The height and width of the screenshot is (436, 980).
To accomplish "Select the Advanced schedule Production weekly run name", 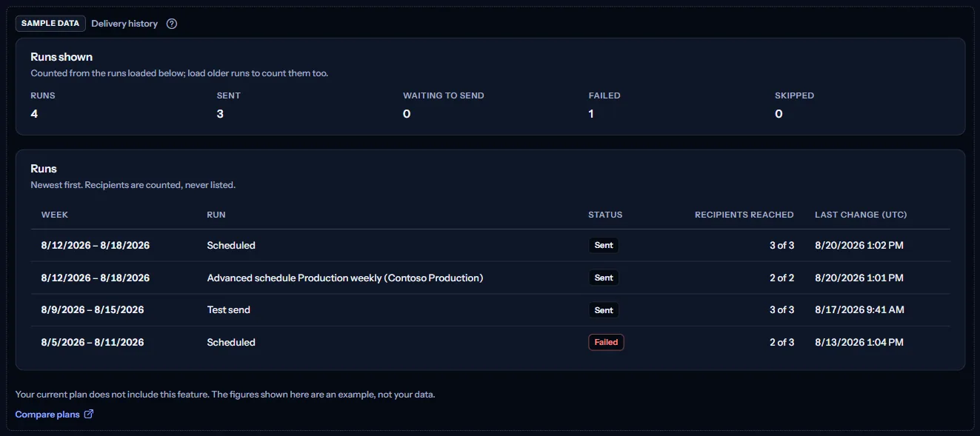I will pyautogui.click(x=345, y=278).
